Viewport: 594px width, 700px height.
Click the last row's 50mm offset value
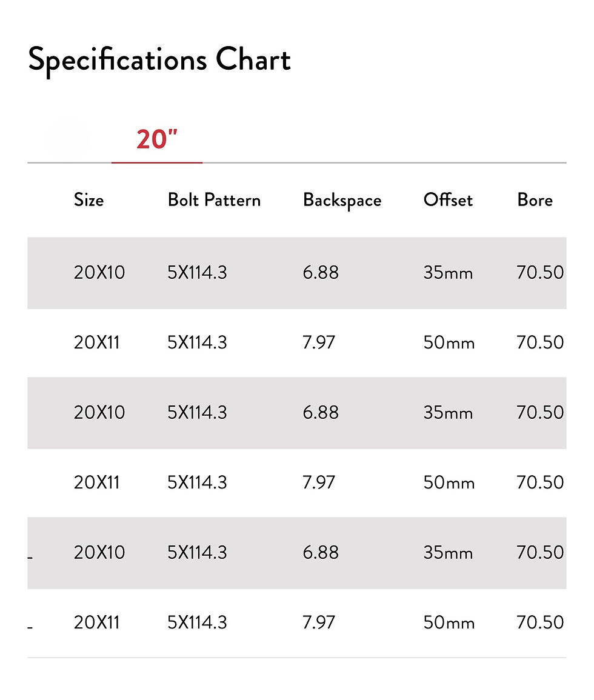tap(449, 622)
